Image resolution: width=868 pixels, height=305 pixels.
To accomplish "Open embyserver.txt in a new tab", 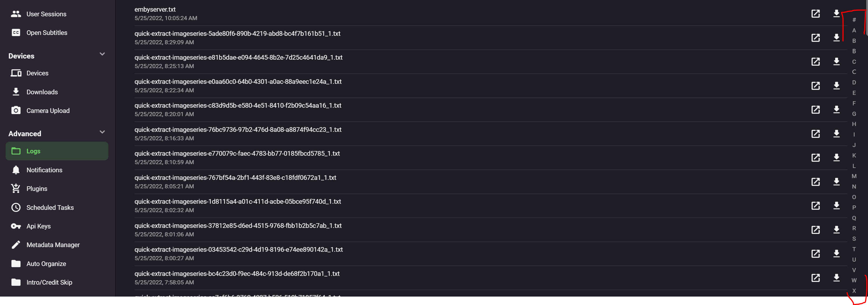I will pyautogui.click(x=815, y=13).
